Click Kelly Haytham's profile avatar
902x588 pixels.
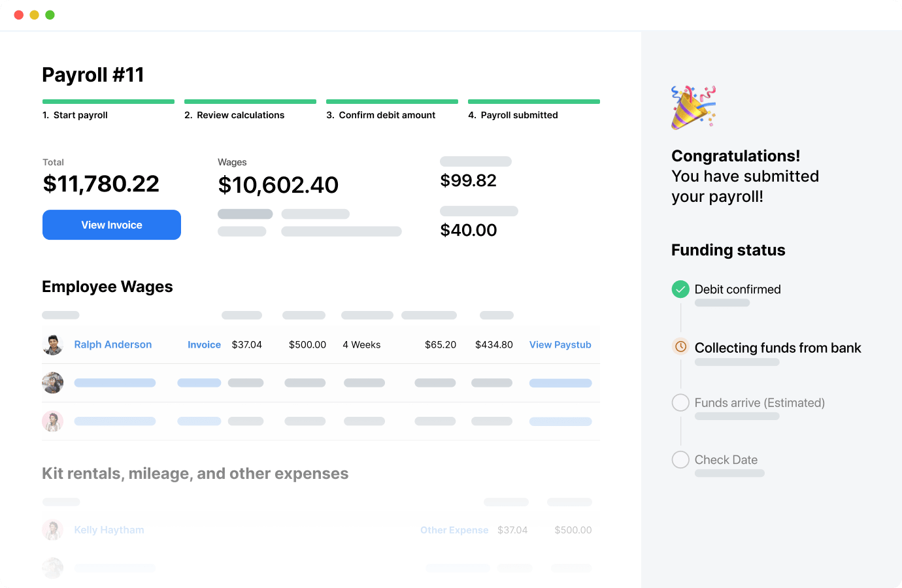53,530
